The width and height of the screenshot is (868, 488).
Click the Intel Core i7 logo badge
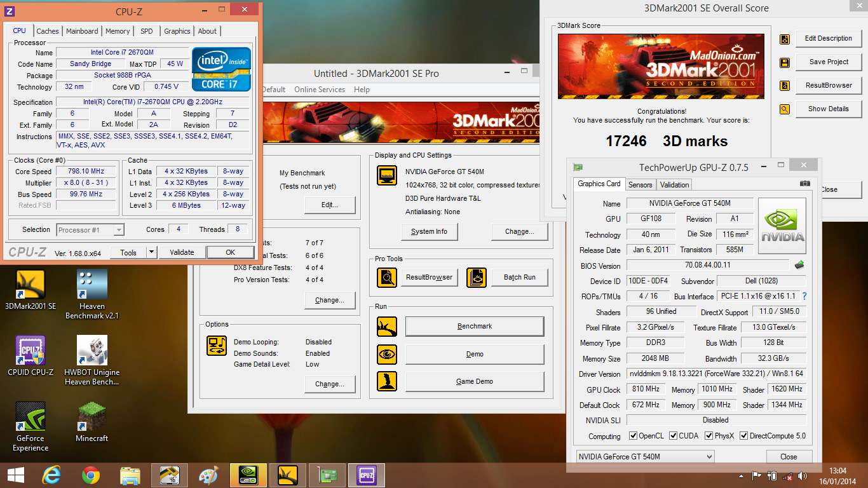point(222,69)
